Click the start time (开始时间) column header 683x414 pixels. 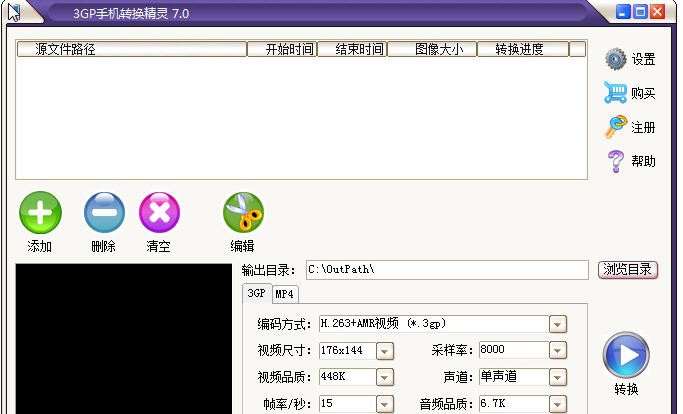click(282, 49)
